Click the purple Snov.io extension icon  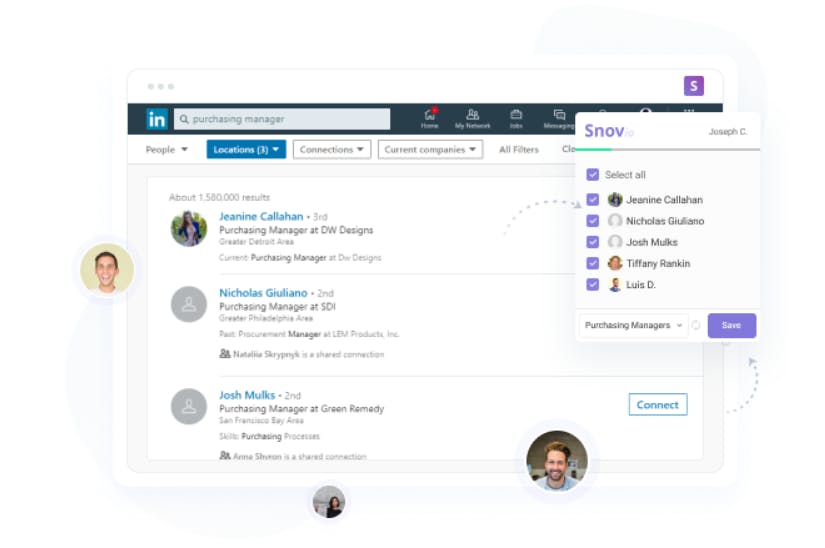tap(693, 86)
